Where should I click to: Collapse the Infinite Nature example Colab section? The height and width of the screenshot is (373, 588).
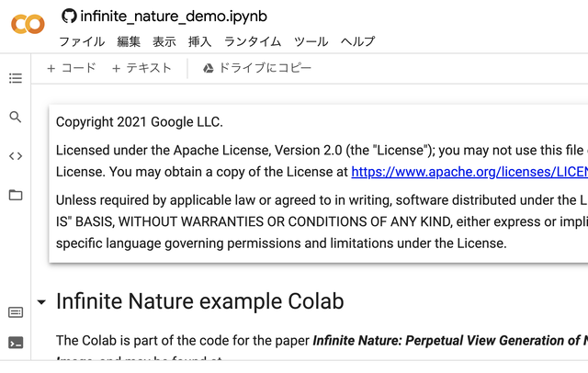(x=41, y=301)
